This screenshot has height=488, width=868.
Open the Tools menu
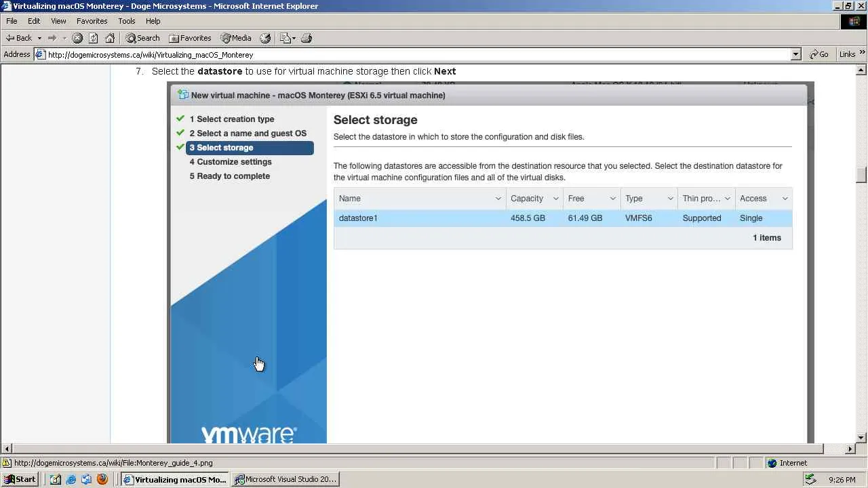tap(127, 21)
